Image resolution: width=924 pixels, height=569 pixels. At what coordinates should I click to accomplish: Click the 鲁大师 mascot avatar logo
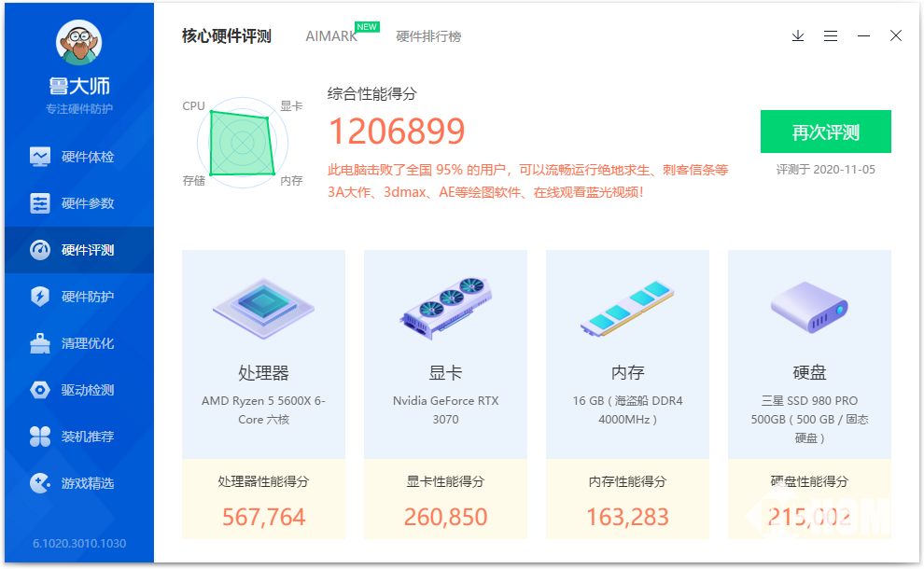[79, 42]
